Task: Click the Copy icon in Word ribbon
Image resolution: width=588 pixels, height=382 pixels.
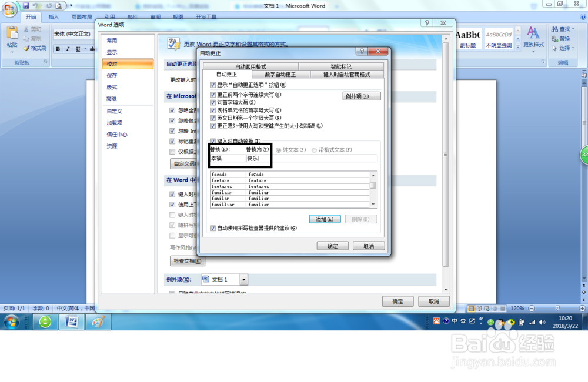Action: point(26,39)
